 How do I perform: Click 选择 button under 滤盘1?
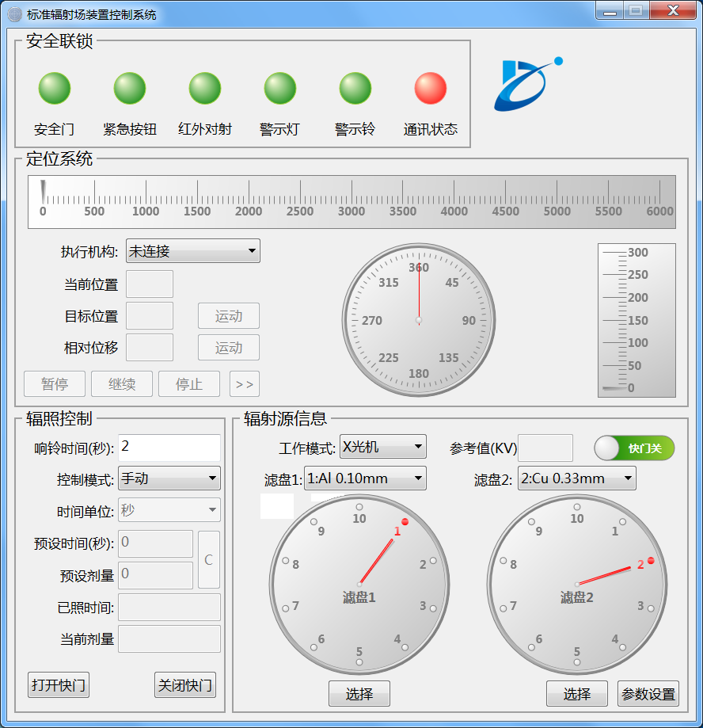[x=359, y=694]
